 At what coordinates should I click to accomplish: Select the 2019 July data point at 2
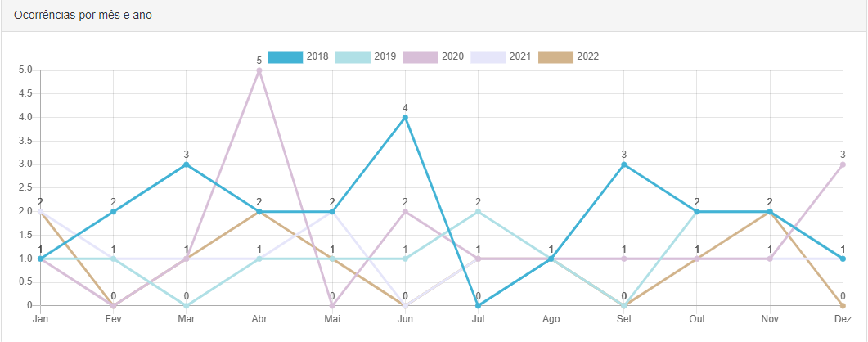pos(478,212)
